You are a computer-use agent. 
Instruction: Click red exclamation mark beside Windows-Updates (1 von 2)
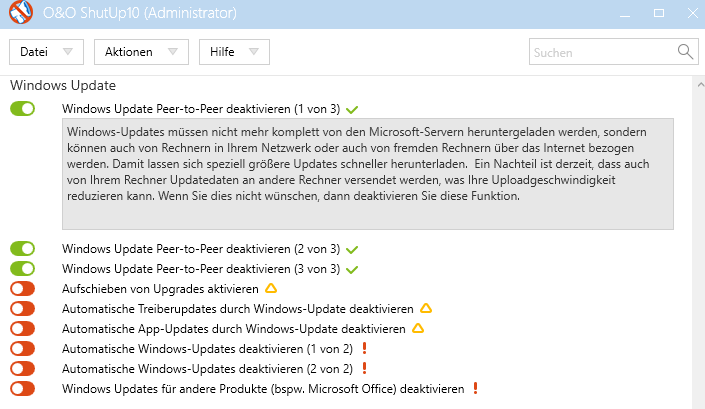(365, 348)
